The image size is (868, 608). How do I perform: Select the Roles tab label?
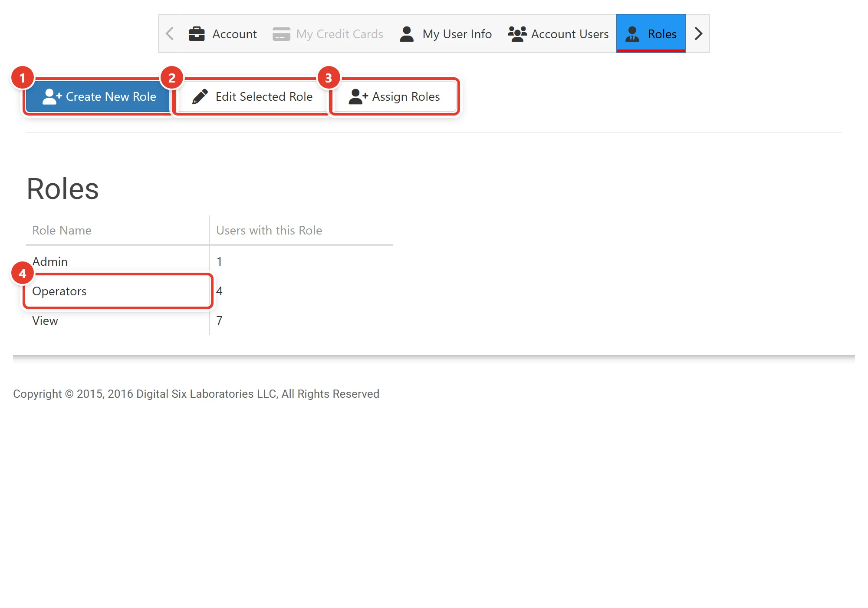pos(662,34)
